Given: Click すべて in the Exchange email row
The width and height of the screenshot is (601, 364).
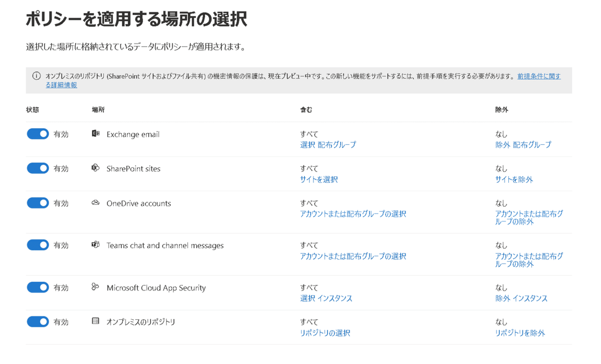Looking at the screenshot, I should pyautogui.click(x=309, y=134).
